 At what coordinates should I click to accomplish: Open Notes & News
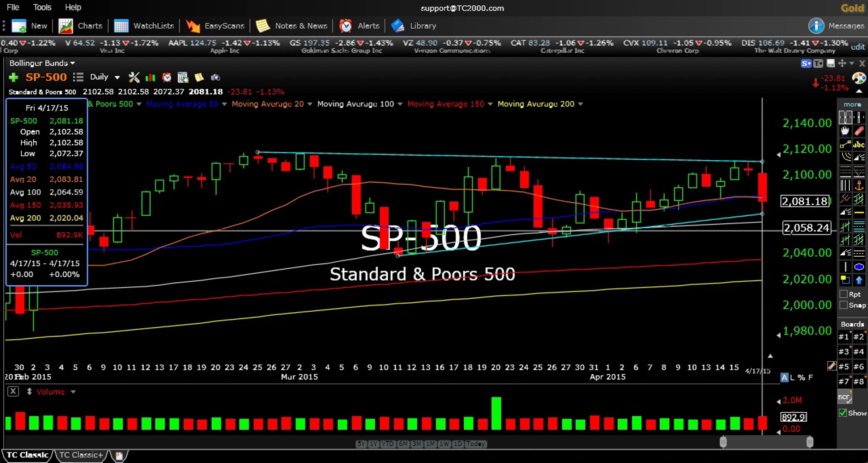pos(292,26)
